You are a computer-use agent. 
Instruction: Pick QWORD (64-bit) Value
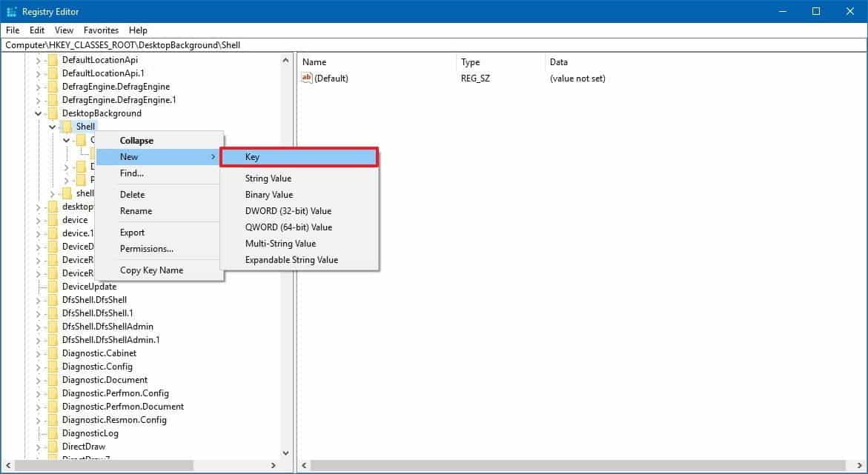pos(299,227)
